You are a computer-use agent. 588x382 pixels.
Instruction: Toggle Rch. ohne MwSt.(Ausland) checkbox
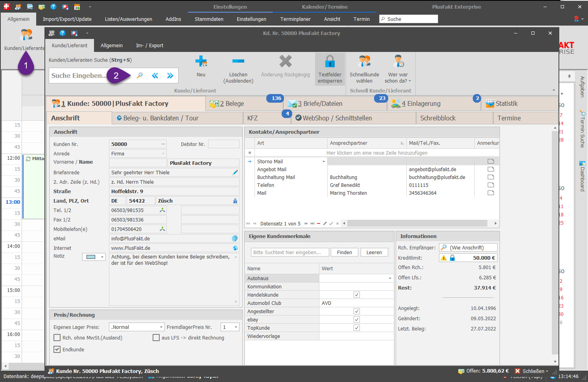[57, 338]
